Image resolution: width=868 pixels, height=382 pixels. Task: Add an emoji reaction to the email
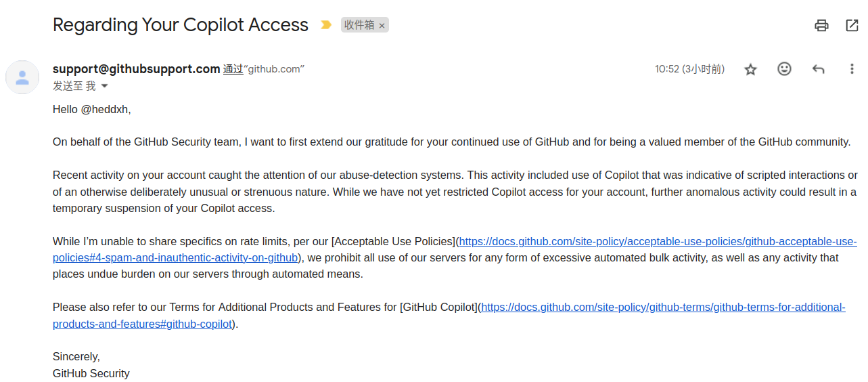tap(784, 69)
